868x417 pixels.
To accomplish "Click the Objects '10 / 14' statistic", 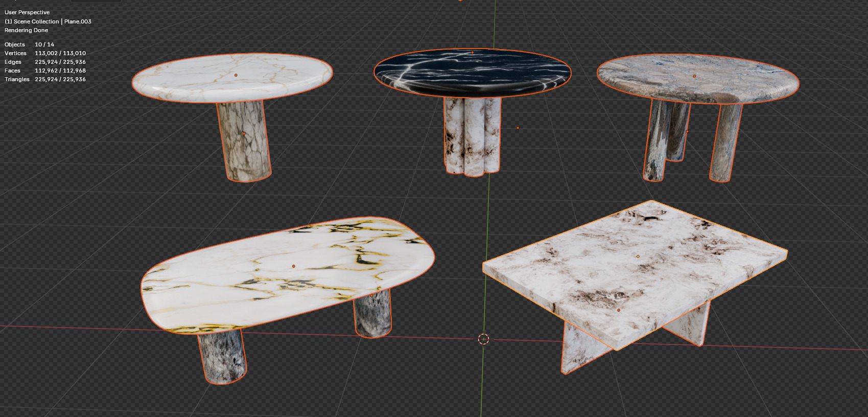I will [x=44, y=44].
